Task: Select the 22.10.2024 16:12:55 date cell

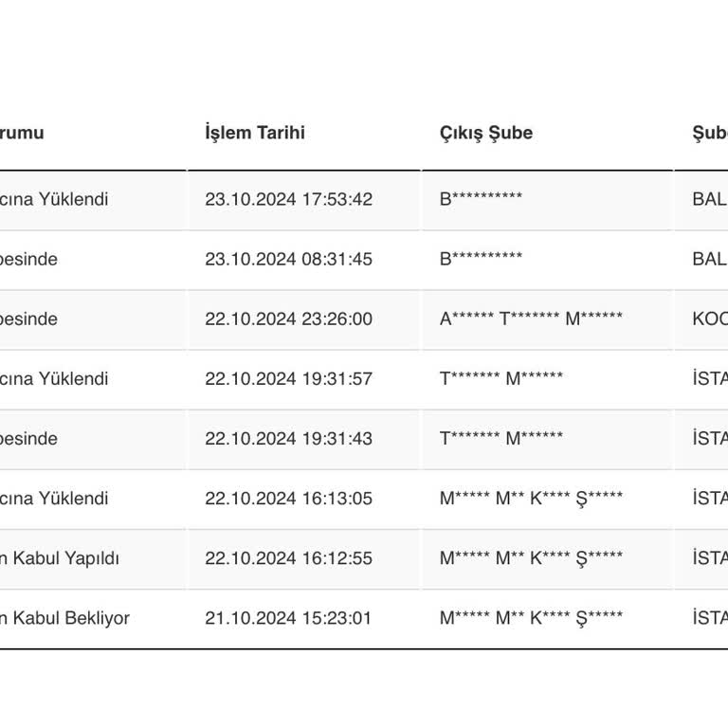Action: tap(288, 558)
